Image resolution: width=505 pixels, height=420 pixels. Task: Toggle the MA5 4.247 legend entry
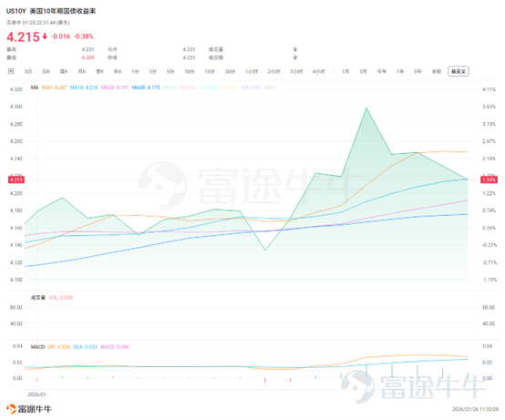tap(54, 87)
